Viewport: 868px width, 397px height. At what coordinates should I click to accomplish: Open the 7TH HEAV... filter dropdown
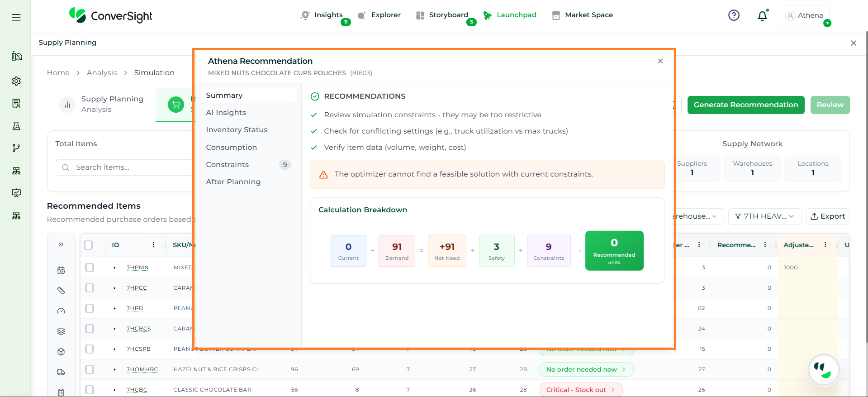[x=764, y=216]
